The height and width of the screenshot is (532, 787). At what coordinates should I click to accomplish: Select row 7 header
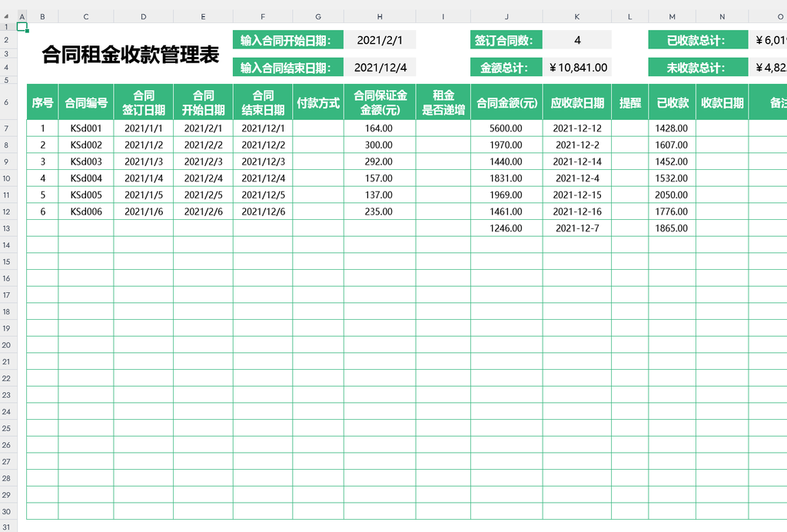6,128
